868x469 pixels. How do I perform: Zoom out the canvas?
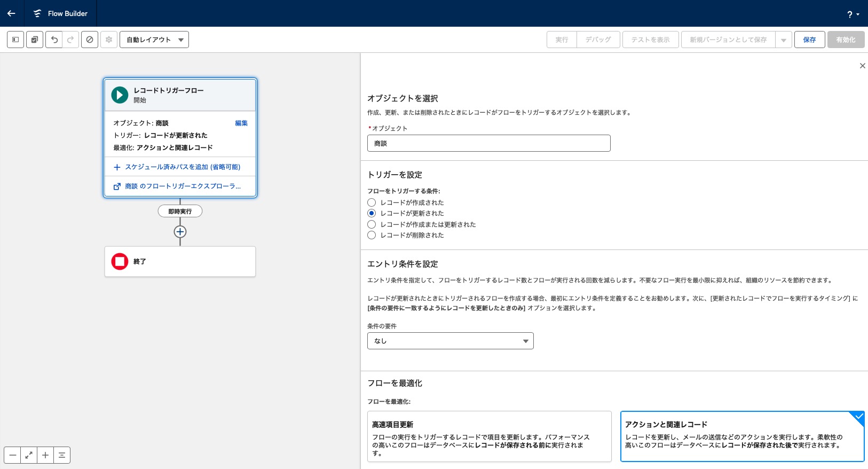(x=12, y=455)
